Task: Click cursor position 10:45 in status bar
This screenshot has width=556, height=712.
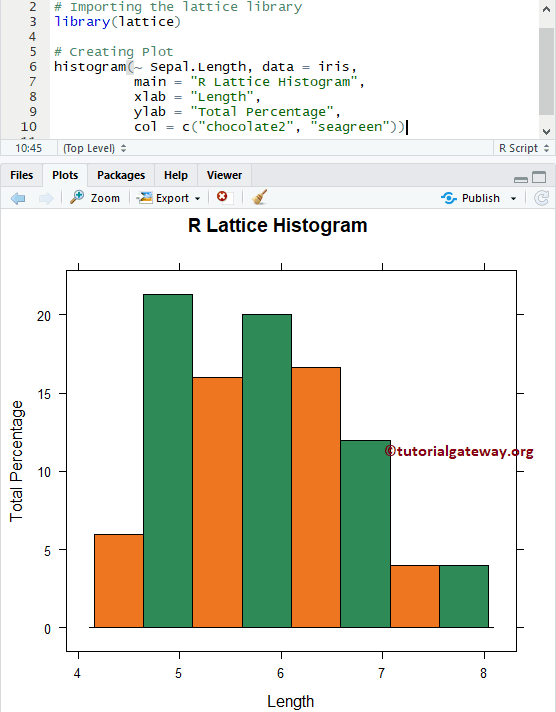Action: pyautogui.click(x=29, y=148)
